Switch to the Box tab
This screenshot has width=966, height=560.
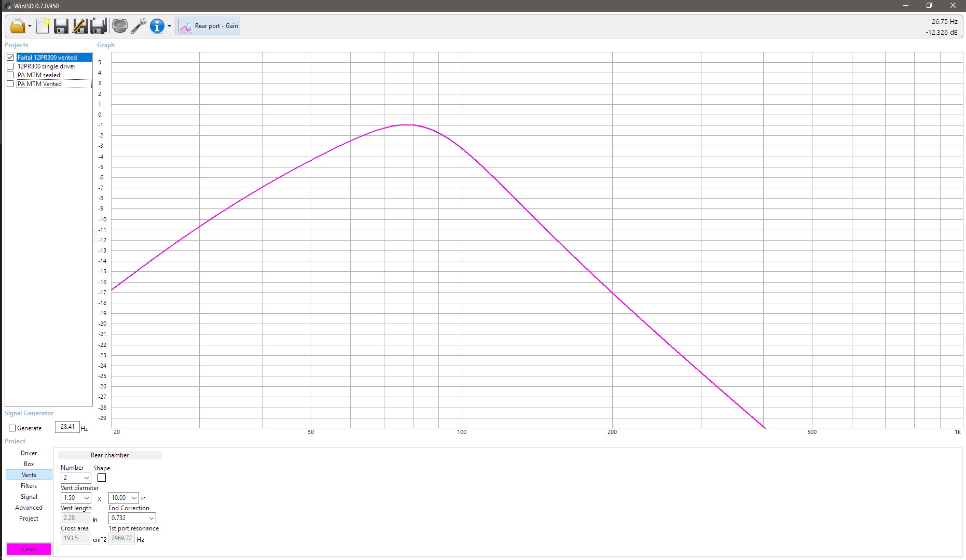click(29, 464)
